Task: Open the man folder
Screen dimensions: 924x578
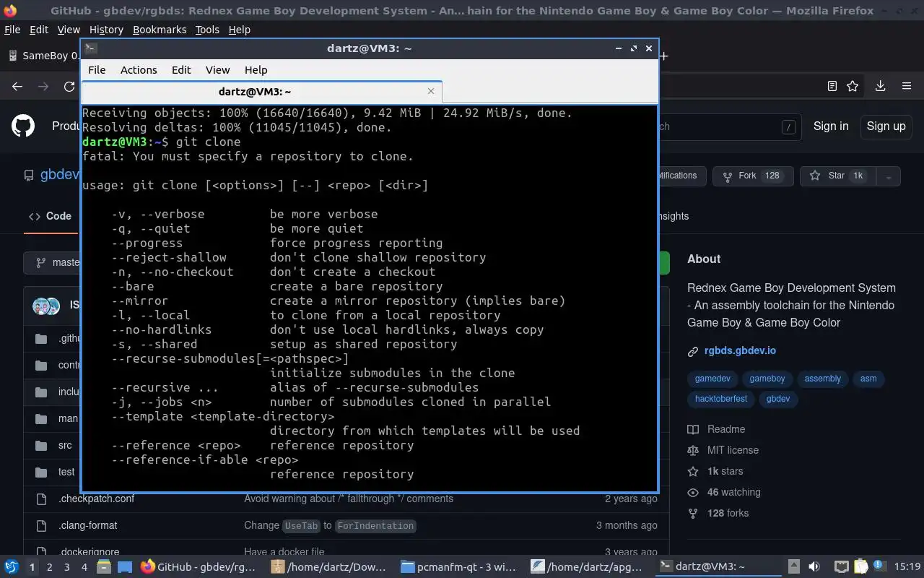Action: point(68,418)
